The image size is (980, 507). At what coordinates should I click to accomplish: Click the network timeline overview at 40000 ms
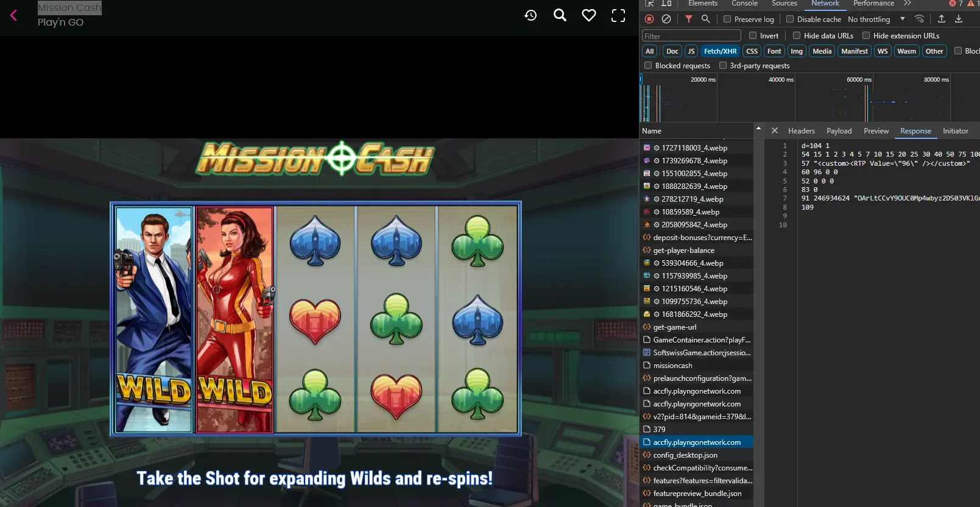tap(794, 97)
